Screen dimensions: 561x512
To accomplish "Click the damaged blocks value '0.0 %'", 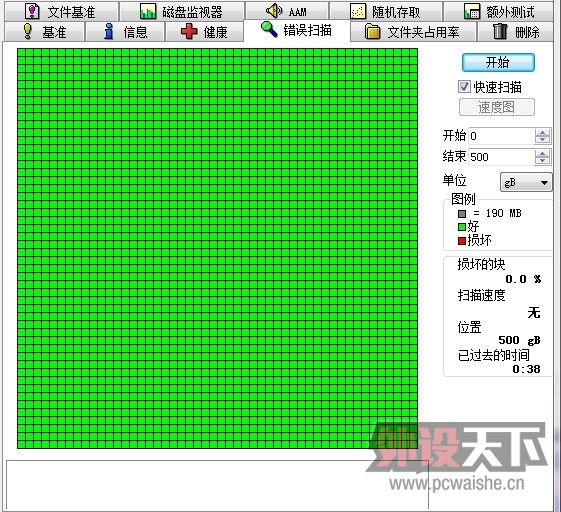I will (x=523, y=279).
